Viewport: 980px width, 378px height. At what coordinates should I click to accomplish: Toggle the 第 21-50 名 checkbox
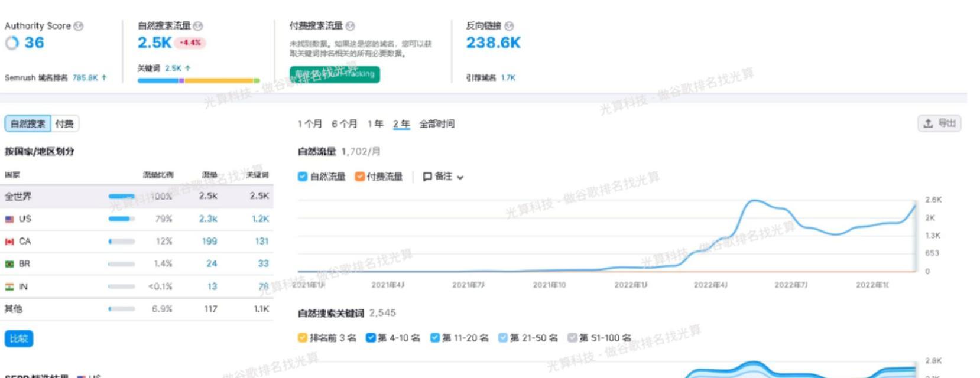pos(503,338)
